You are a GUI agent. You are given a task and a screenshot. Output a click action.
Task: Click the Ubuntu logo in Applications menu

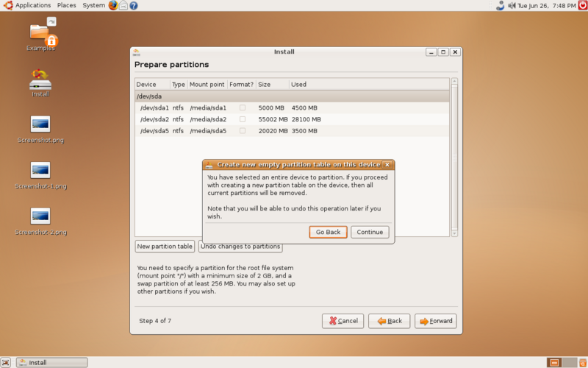pos(8,5)
